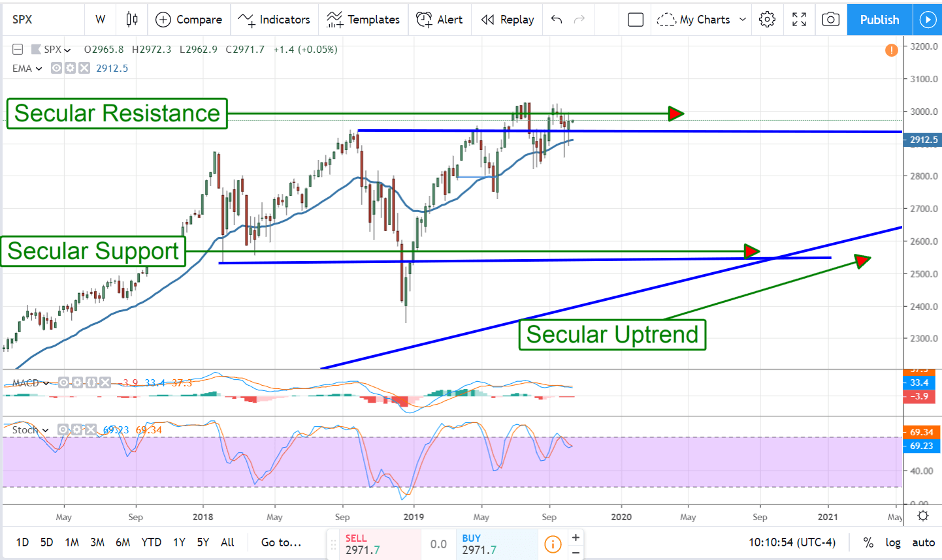Image resolution: width=942 pixels, height=560 pixels.
Task: Enter fullscreen mode
Action: [799, 20]
